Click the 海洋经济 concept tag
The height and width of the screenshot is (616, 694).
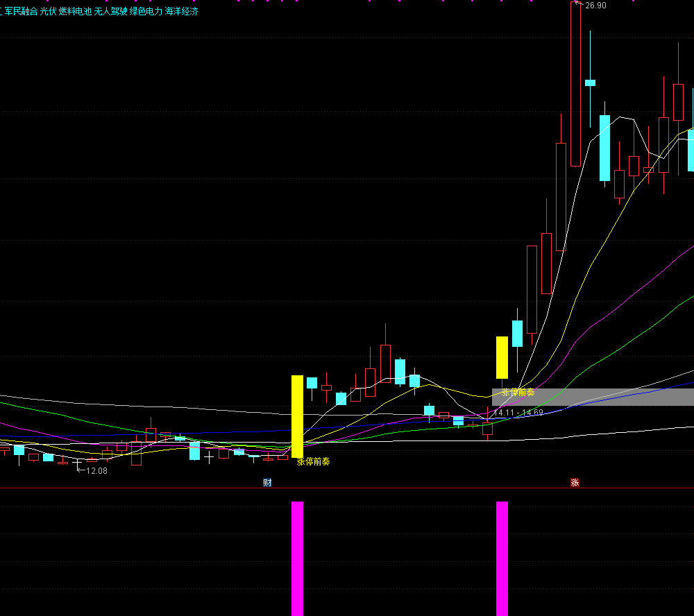(x=182, y=12)
